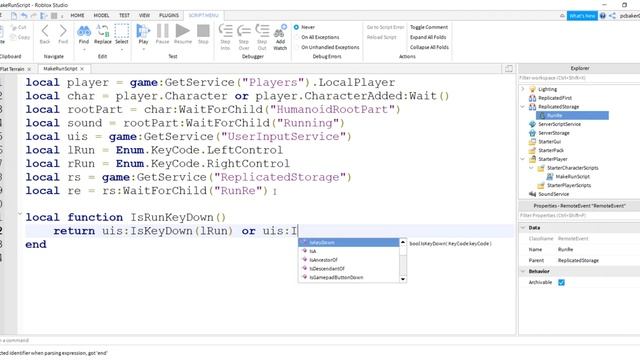Click the ServerScriptService icon in Explorer

click(x=532, y=124)
